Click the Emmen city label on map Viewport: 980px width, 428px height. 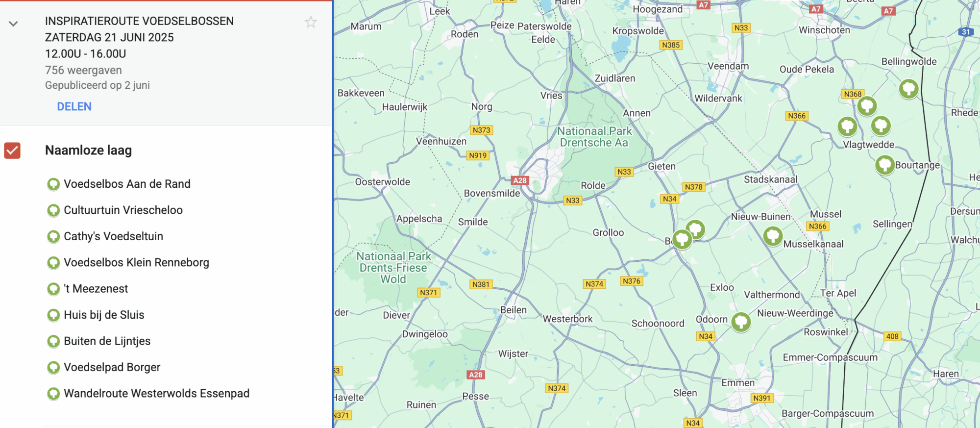coord(738,383)
